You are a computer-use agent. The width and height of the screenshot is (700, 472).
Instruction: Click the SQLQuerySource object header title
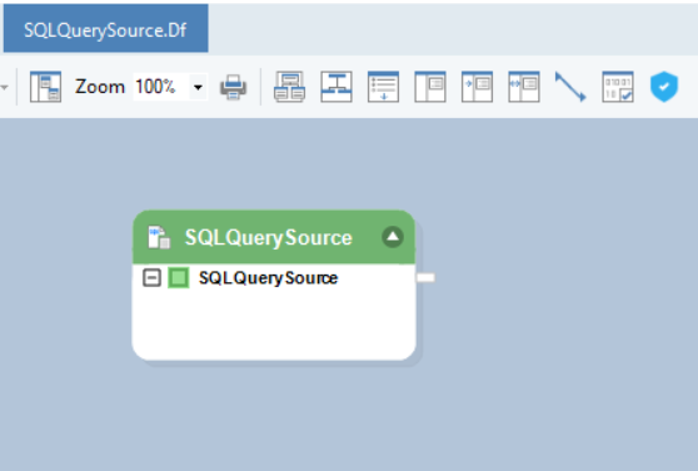pyautogui.click(x=268, y=237)
